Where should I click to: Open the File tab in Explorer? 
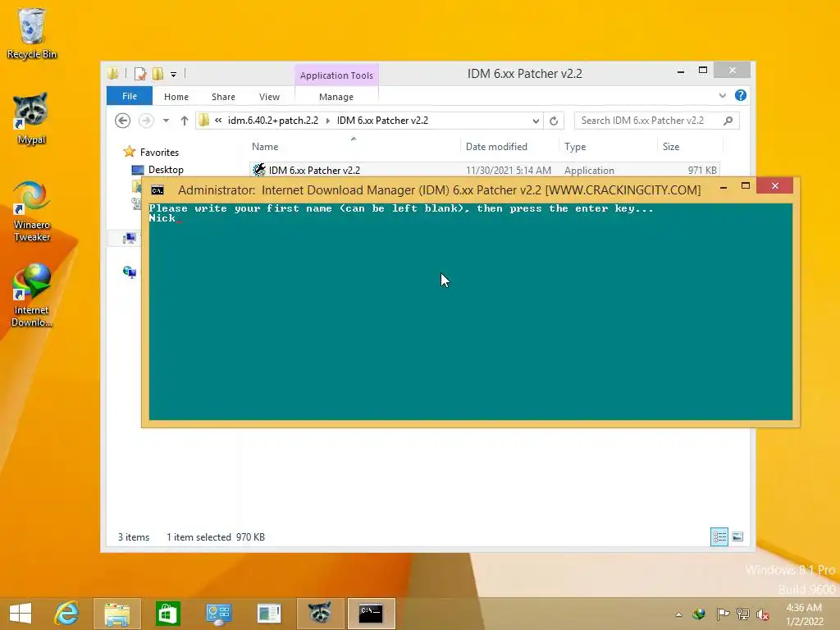[x=130, y=96]
